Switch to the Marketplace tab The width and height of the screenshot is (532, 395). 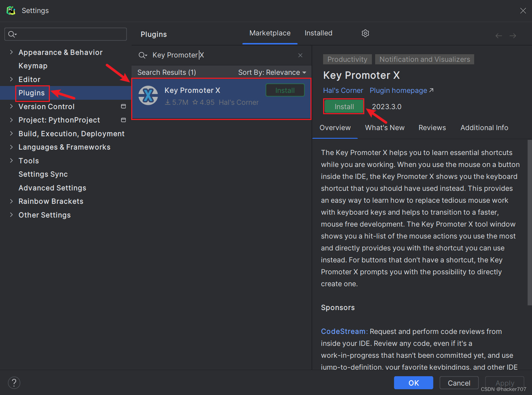click(270, 33)
